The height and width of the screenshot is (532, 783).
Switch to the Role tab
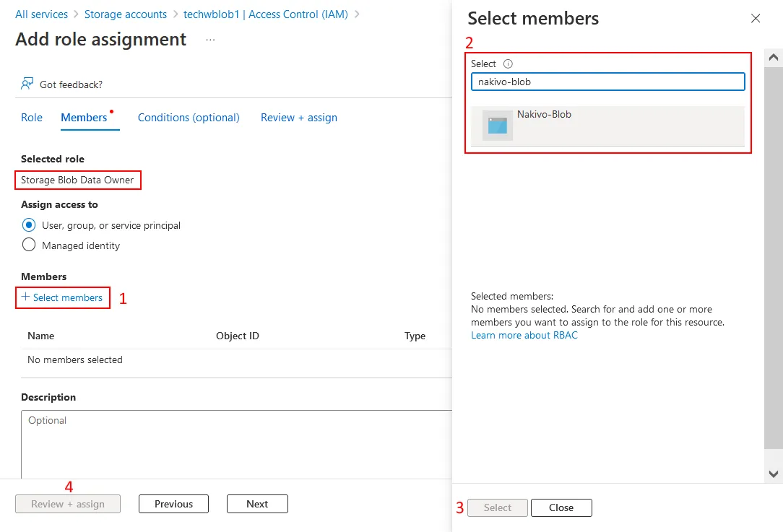32,118
